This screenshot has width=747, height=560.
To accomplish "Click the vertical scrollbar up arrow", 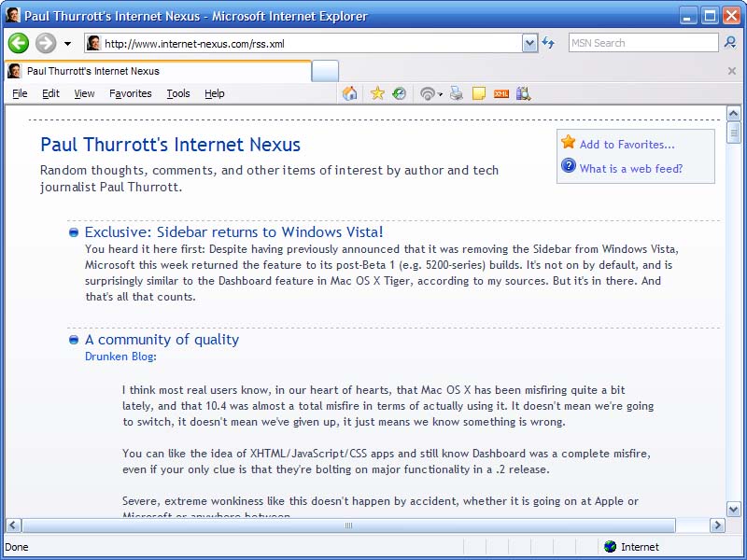I will tap(733, 113).
